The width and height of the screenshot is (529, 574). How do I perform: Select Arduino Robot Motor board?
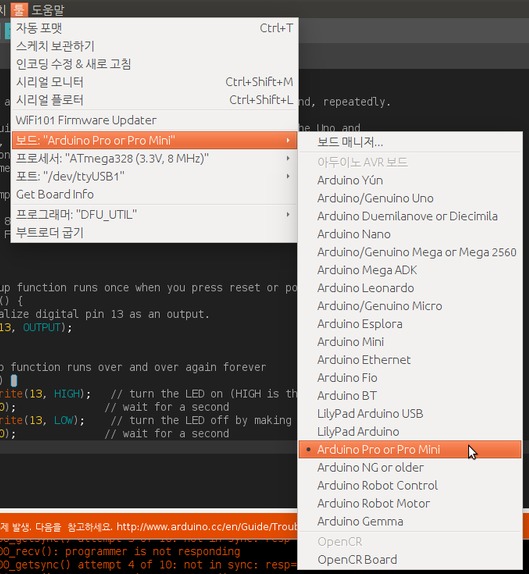coord(410,503)
